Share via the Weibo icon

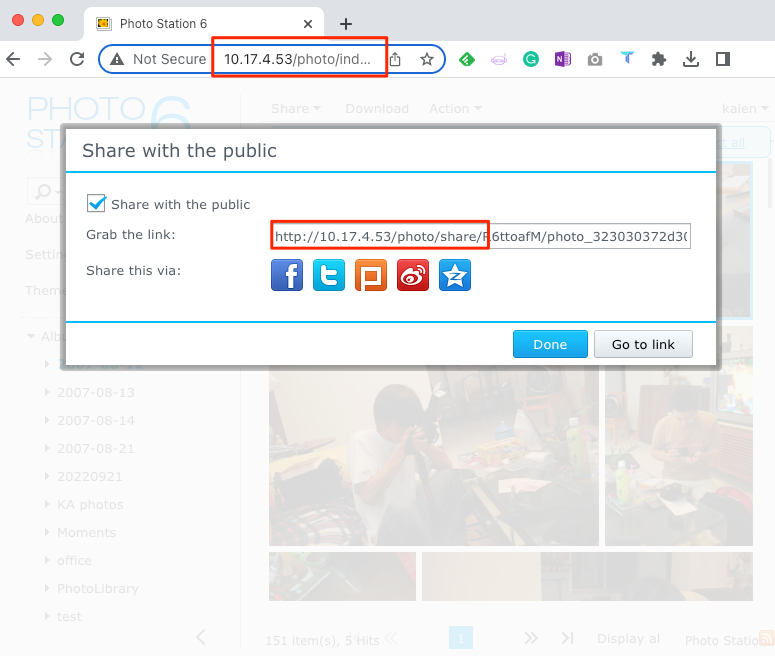click(413, 275)
